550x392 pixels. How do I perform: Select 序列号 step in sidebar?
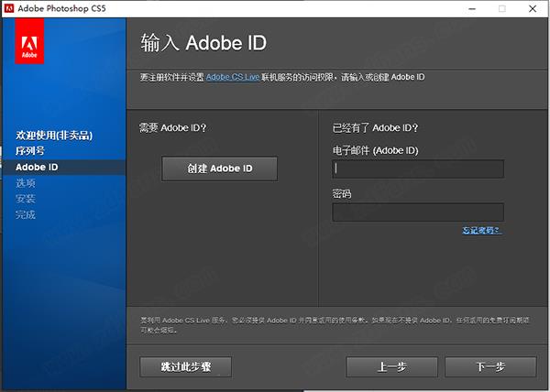pos(30,151)
